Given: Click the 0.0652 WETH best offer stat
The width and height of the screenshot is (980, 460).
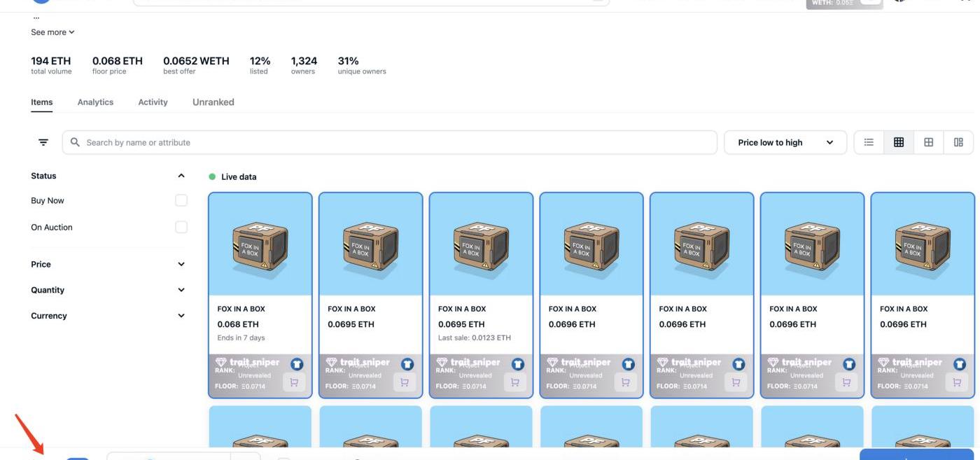Looking at the screenshot, I should point(196,65).
